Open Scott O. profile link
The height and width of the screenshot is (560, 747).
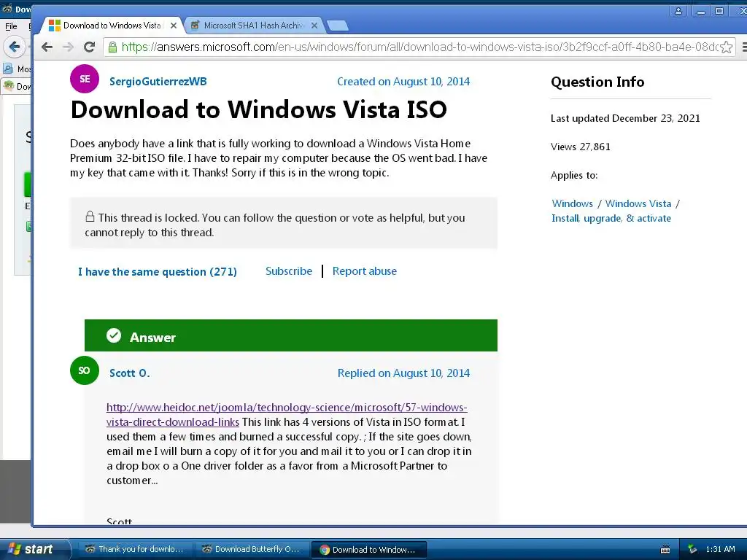130,373
